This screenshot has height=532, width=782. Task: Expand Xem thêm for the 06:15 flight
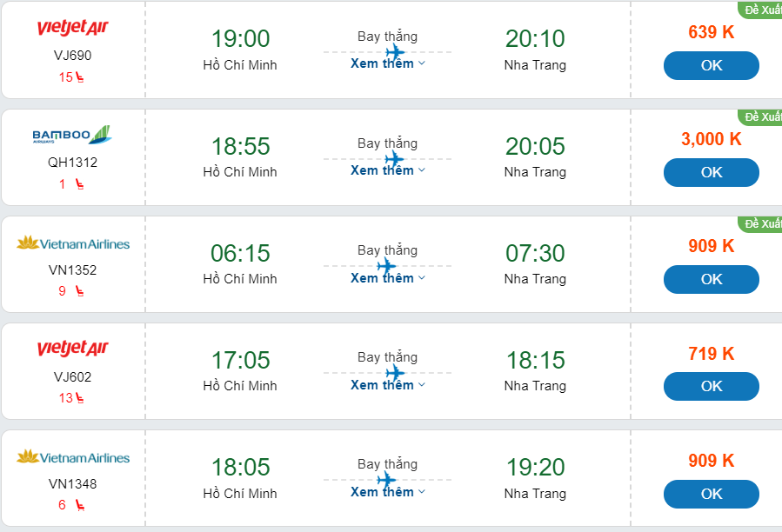(x=388, y=278)
